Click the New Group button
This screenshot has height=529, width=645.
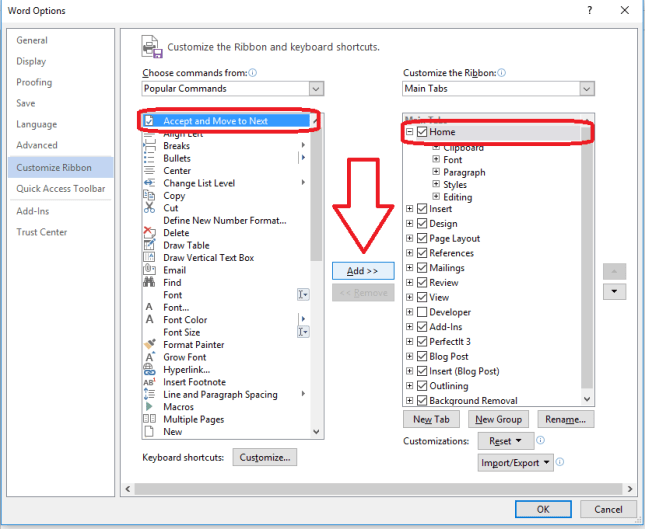[x=498, y=419]
